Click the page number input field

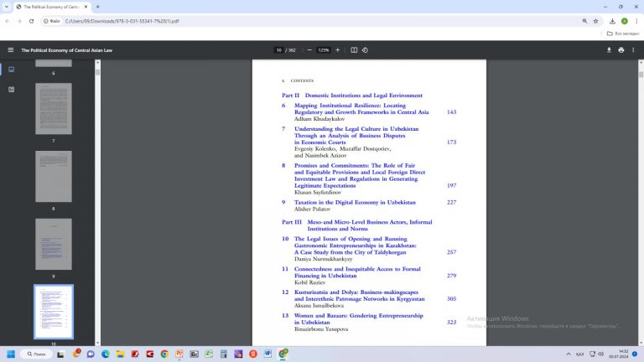point(278,50)
